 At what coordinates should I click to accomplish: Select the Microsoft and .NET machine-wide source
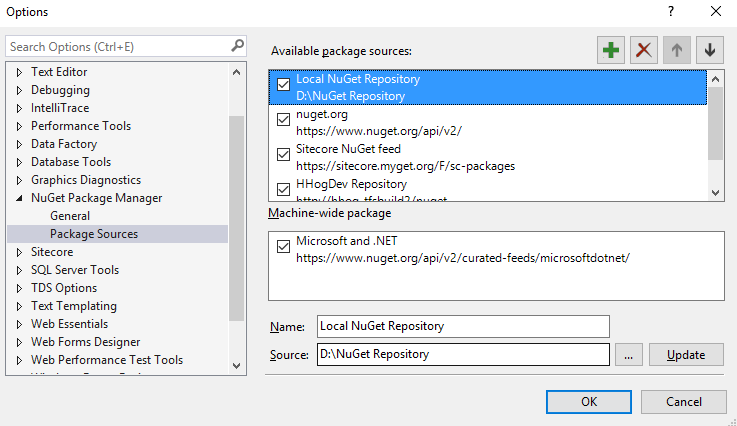496,249
